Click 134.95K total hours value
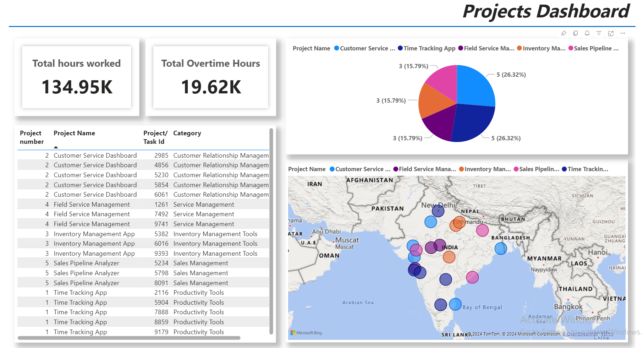Viewport: 644px width, 348px height. [x=77, y=87]
